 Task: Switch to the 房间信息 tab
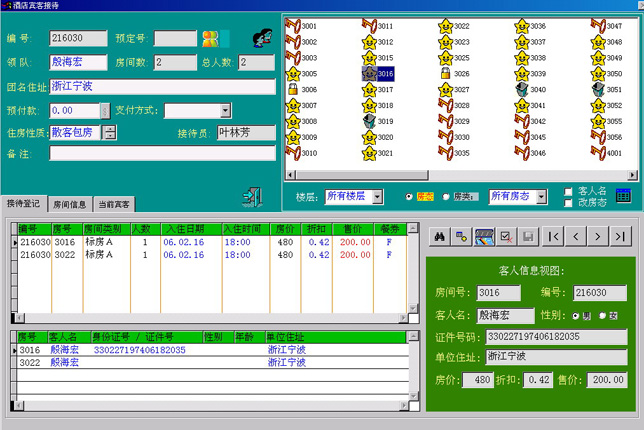pos(69,204)
